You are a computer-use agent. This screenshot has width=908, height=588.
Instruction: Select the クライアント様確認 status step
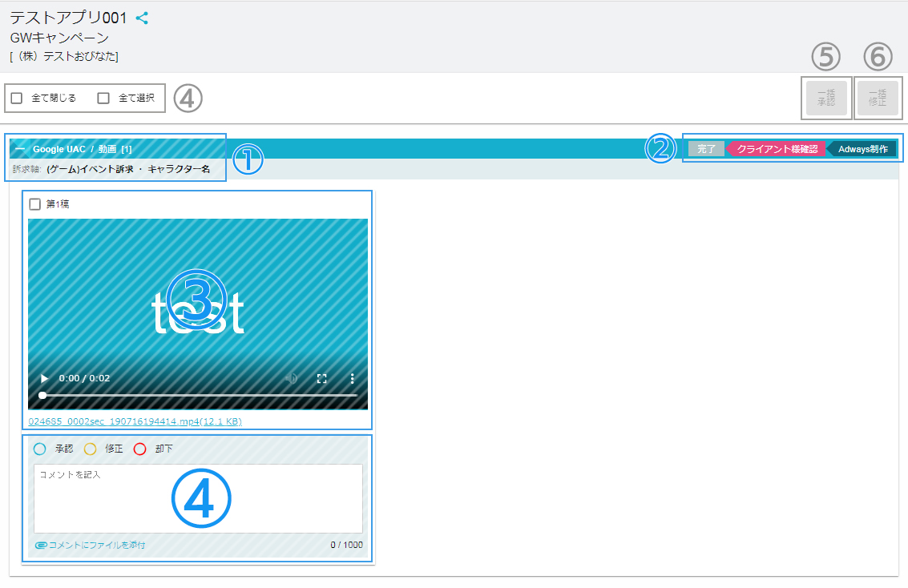coord(776,149)
